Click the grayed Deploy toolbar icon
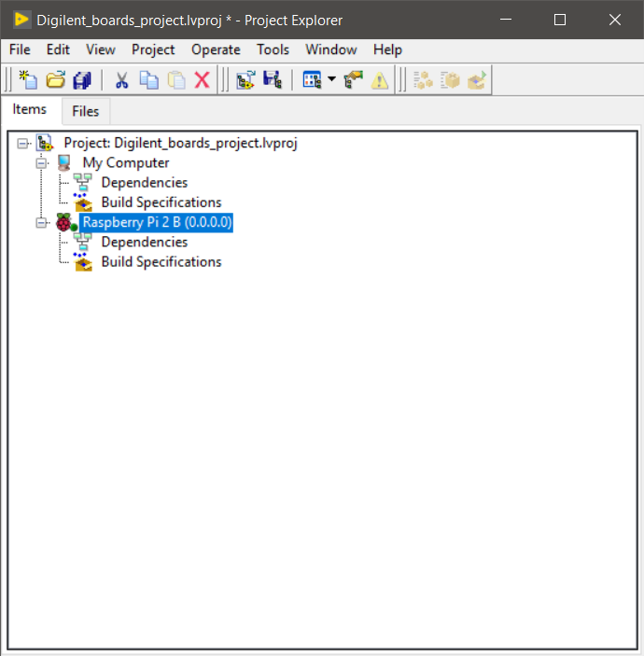Image resolution: width=644 pixels, height=656 pixels. click(477, 79)
